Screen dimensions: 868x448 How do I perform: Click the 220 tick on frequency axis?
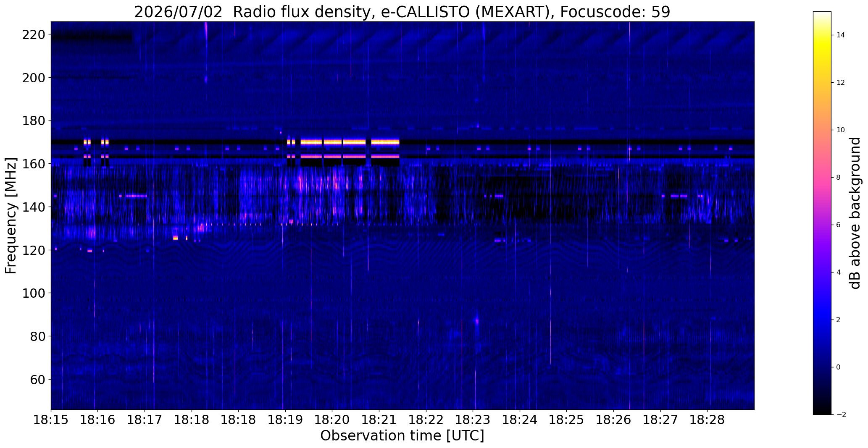[33, 34]
